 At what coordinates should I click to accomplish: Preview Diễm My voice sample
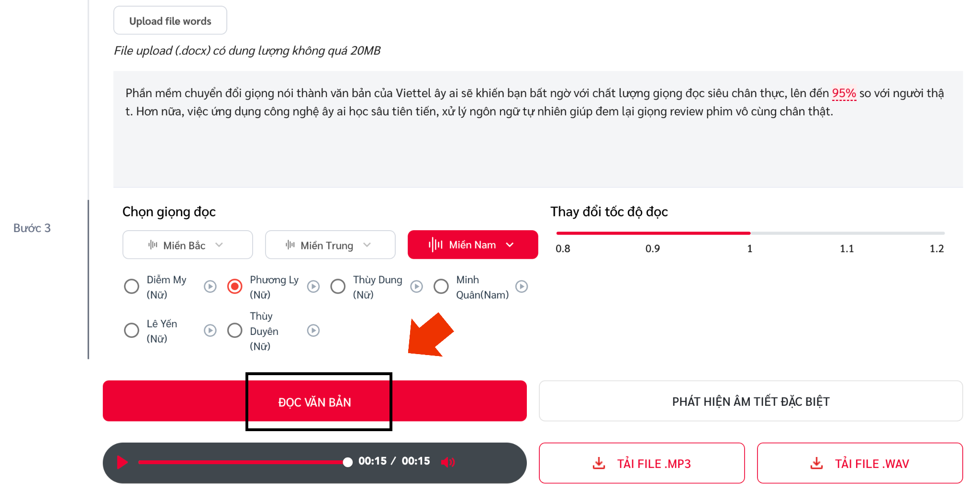click(x=210, y=287)
